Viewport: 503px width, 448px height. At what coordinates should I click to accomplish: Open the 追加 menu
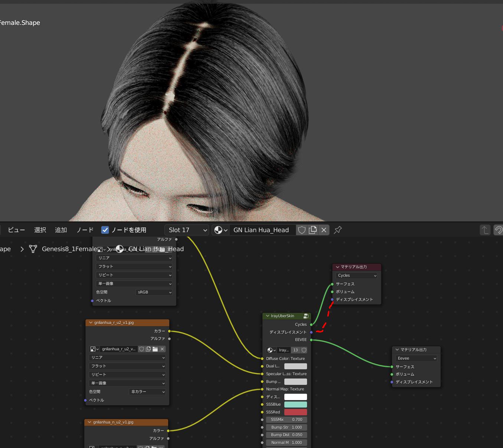pyautogui.click(x=61, y=230)
